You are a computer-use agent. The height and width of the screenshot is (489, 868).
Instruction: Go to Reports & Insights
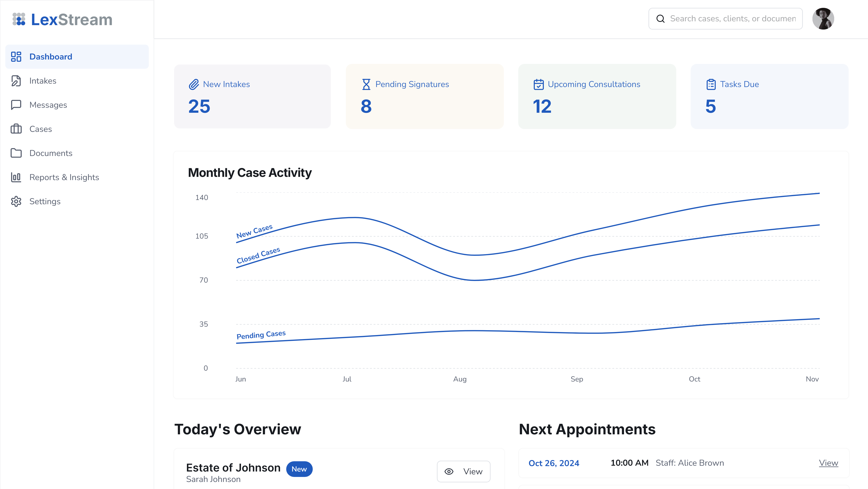[x=64, y=177]
